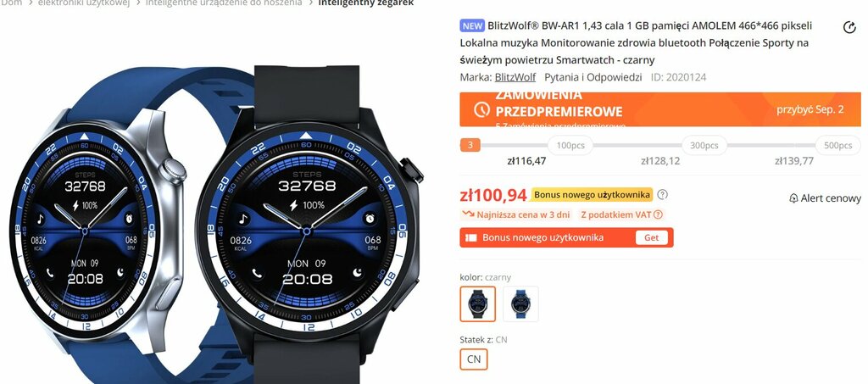Click the coupon icon in bonus bar
Screen dimensions: 868x384
pos(471,238)
